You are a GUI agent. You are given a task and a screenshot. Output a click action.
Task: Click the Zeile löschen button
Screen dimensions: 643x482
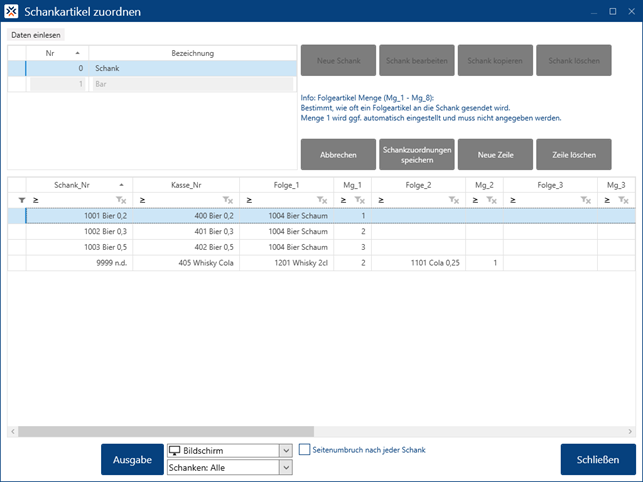point(574,155)
